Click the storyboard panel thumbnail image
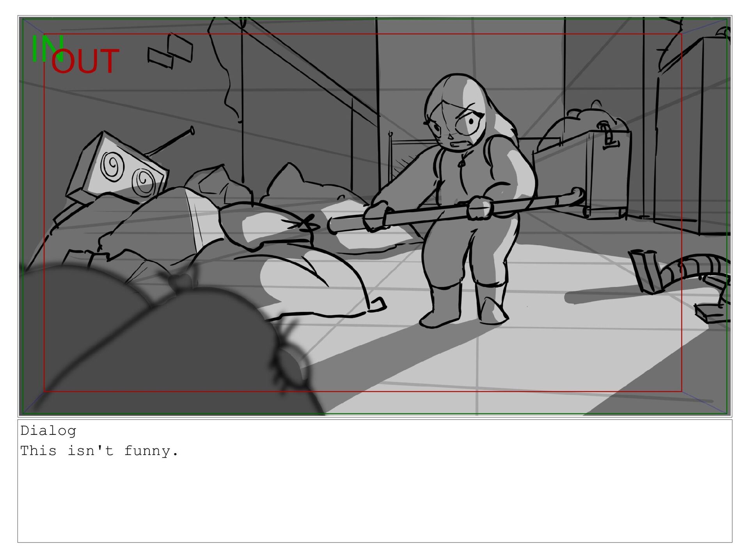749x560 pixels. (374, 216)
